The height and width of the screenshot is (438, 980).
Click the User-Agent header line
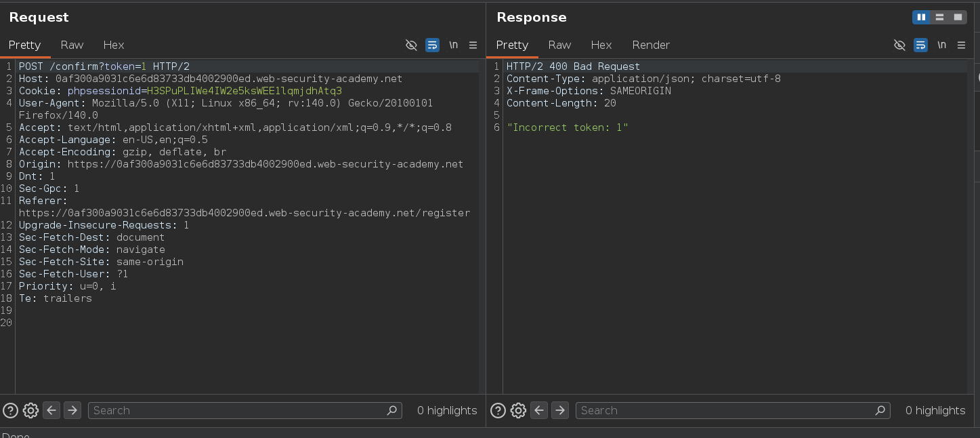click(x=226, y=109)
